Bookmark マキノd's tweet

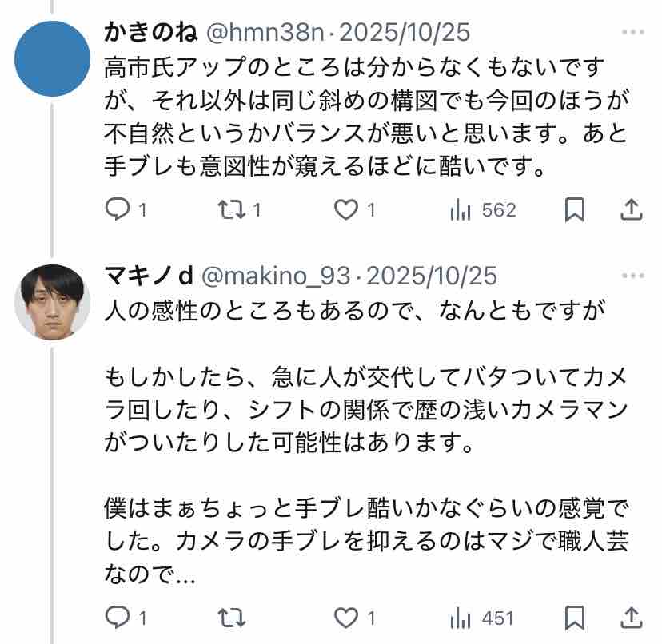575,618
